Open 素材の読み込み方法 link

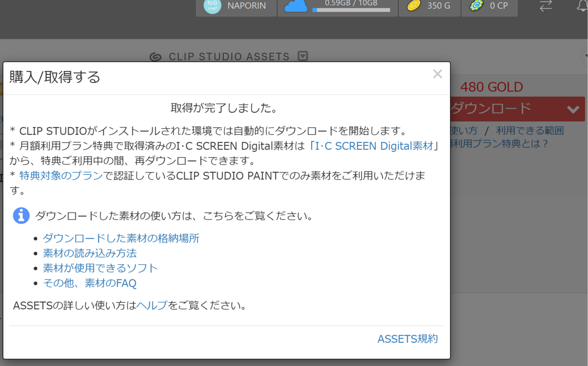90,253
